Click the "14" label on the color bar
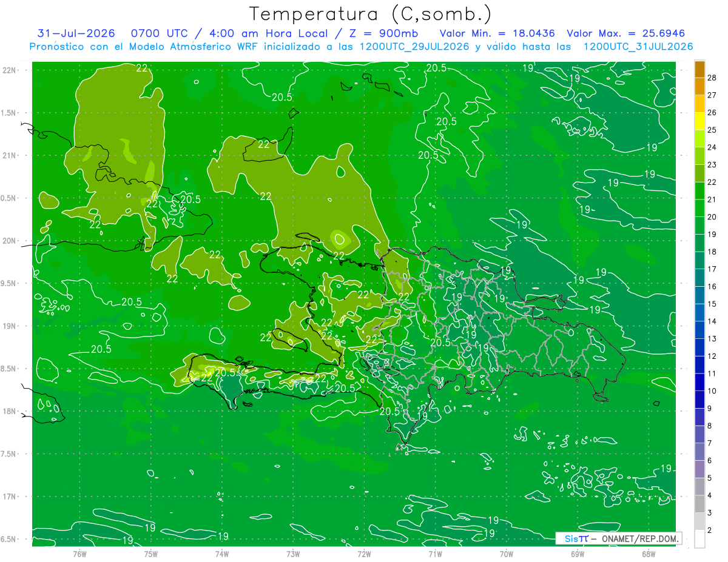This screenshot has height=562, width=728. [x=712, y=321]
